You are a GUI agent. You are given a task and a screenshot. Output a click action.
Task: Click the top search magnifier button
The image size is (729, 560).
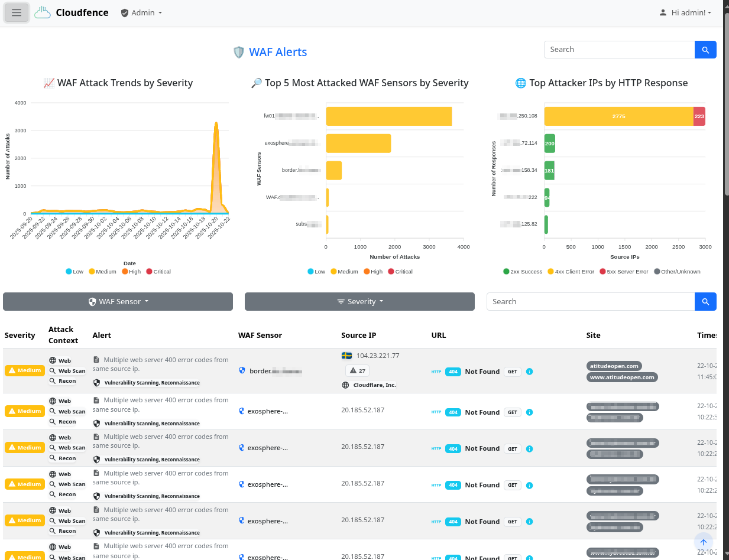point(705,50)
